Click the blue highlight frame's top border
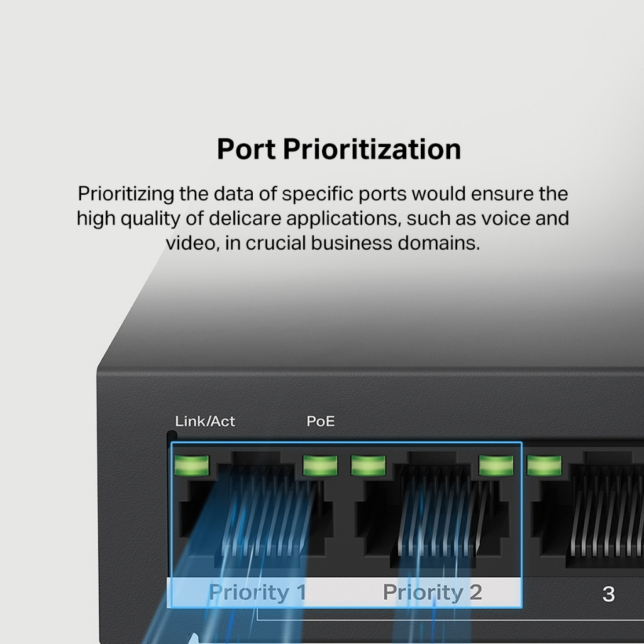644x644 pixels. pyautogui.click(x=347, y=443)
